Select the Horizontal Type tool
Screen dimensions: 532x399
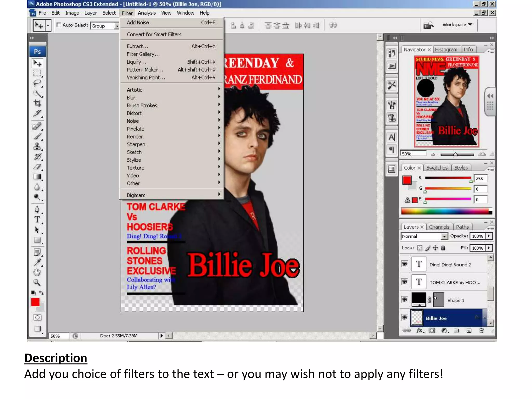[37, 220]
